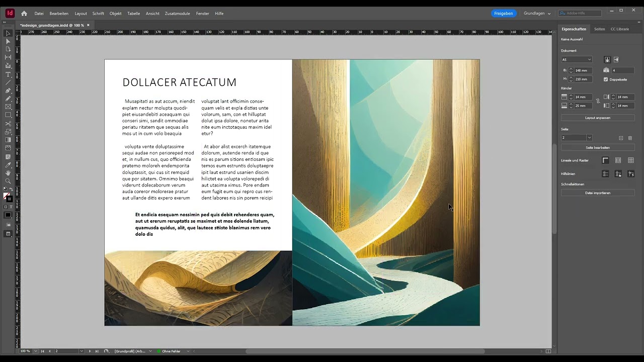Screen dimensions: 644x362
Task: Click the Freigeben share button
Action: [x=504, y=14]
